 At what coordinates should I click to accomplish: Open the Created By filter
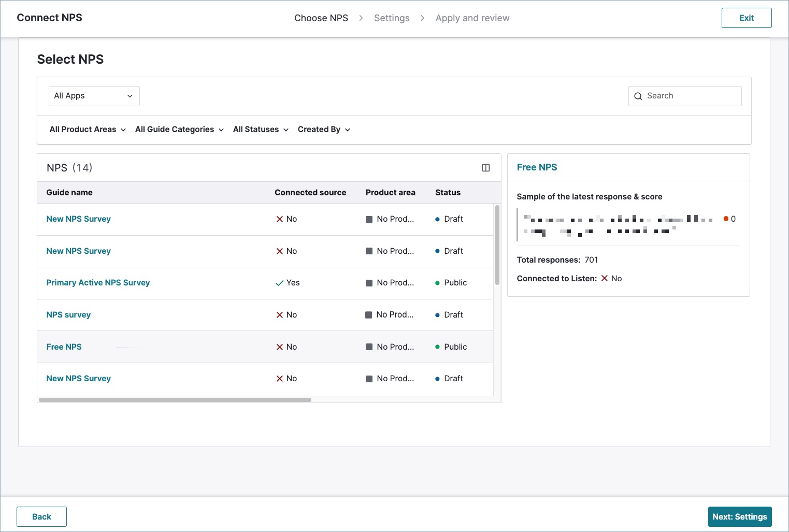tap(324, 130)
